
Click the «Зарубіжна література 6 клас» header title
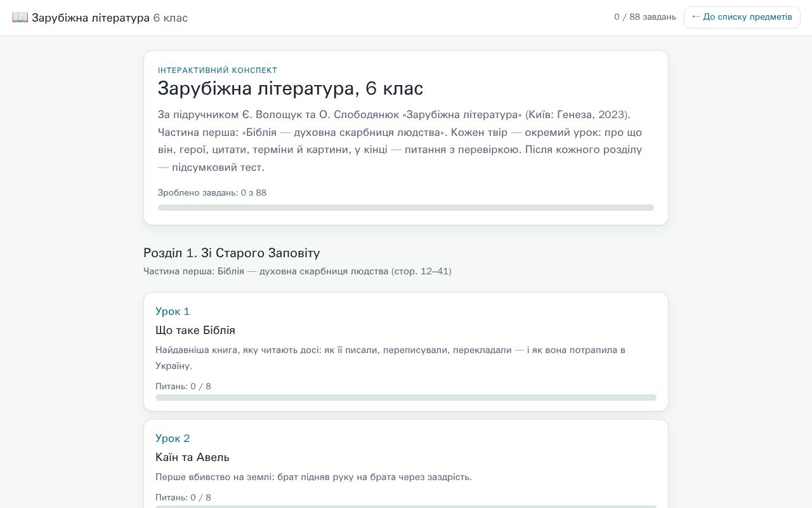[x=110, y=18]
